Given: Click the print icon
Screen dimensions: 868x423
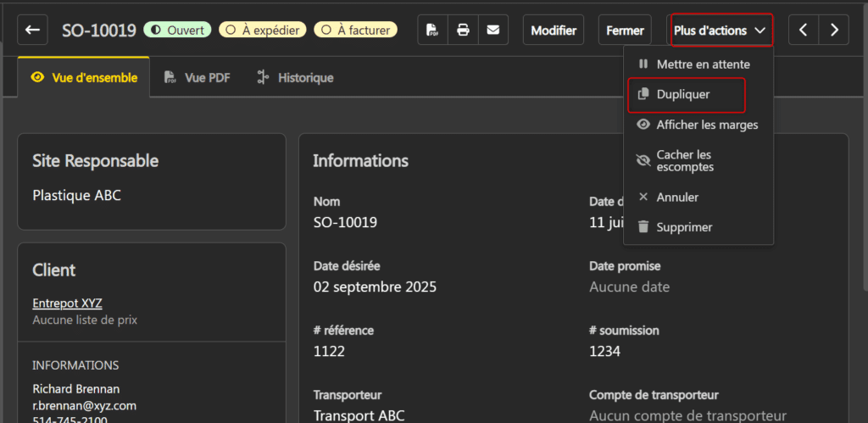Looking at the screenshot, I should coord(463,31).
